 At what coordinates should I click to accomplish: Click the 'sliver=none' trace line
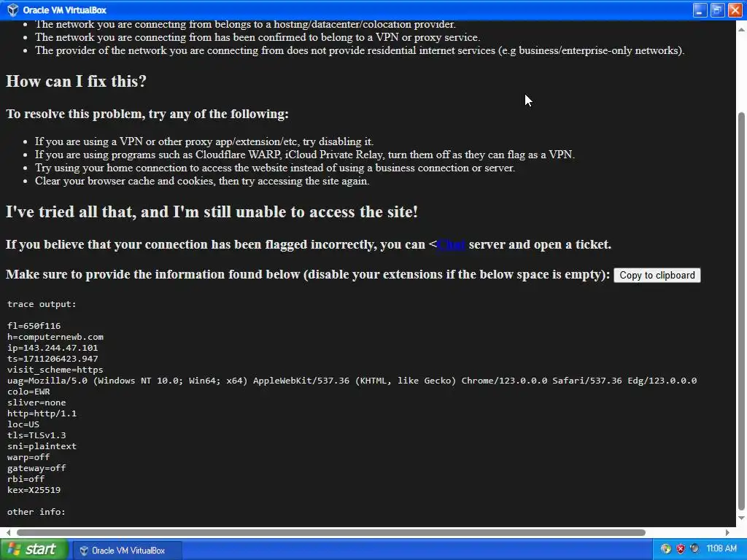(36, 402)
